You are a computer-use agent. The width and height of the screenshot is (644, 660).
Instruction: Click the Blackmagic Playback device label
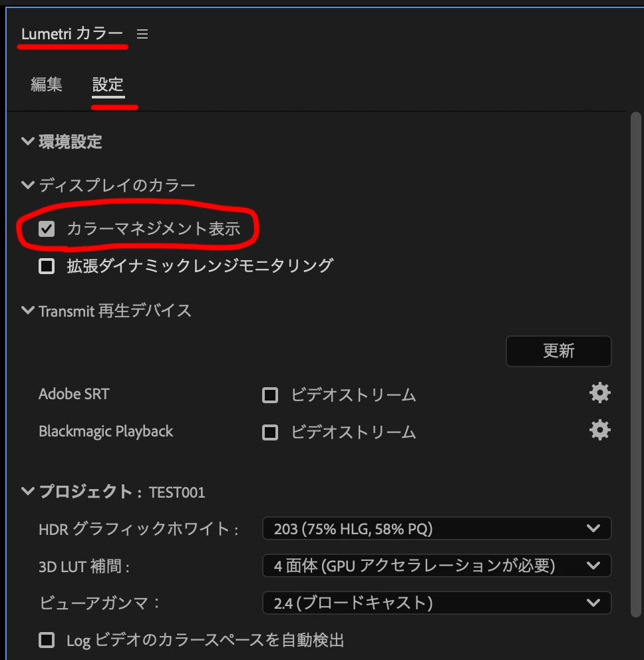[x=106, y=431]
